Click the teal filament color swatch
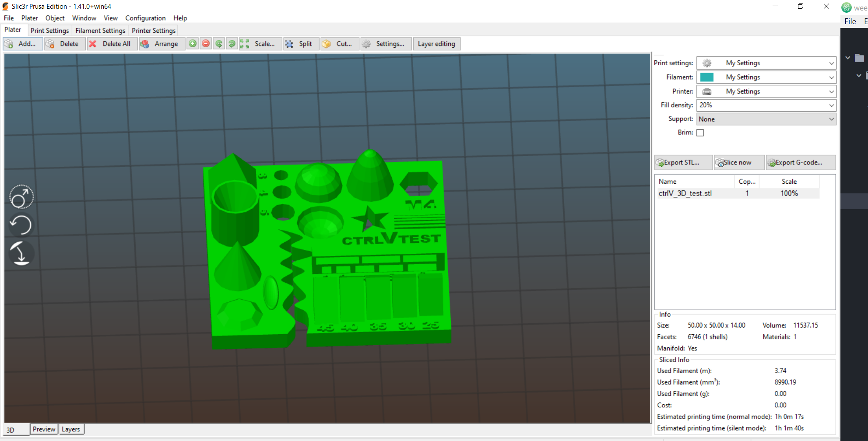Screen dimensions: 868x441 point(707,77)
